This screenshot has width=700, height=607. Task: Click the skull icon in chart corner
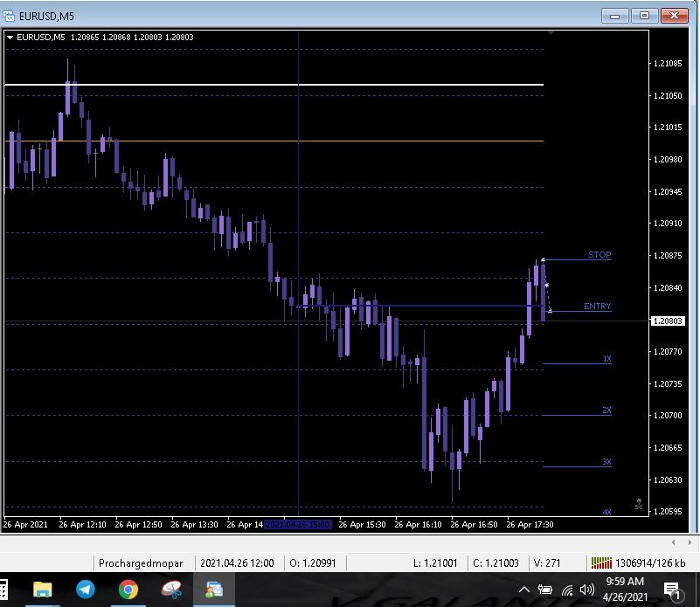pyautogui.click(x=639, y=504)
